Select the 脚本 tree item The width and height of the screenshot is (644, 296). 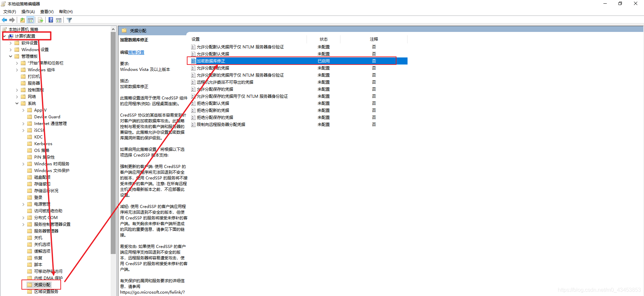point(38,265)
